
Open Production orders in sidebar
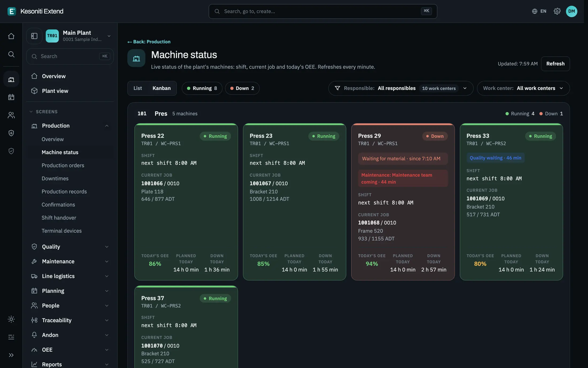63,165
